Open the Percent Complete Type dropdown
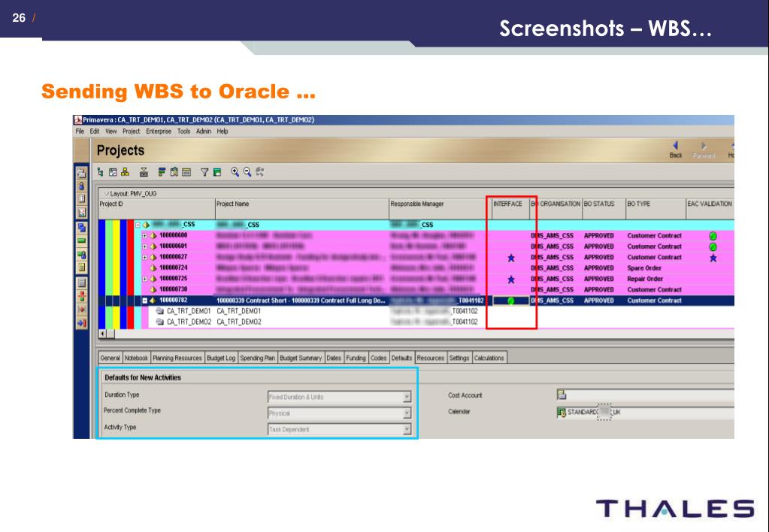Screen dimensions: 769x532 (407, 413)
